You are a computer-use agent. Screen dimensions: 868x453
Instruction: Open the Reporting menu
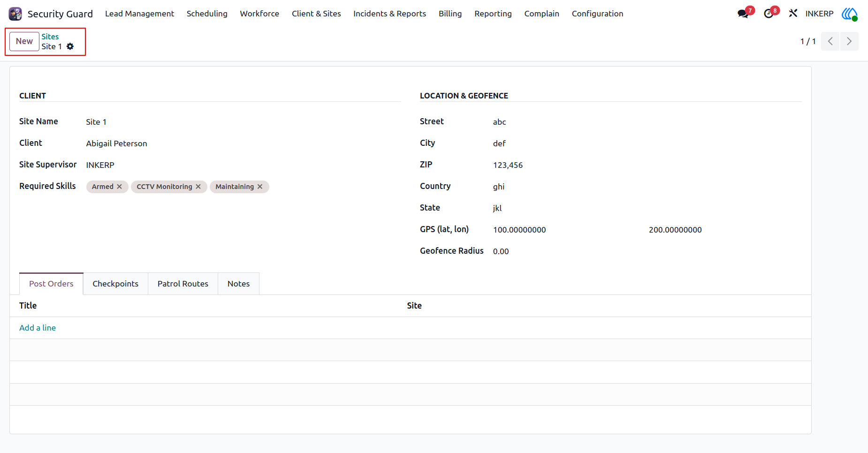point(493,14)
